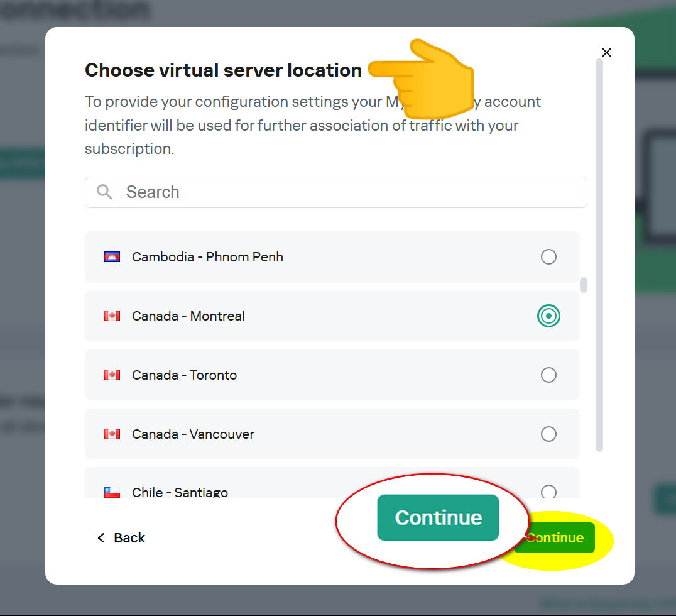
Task: Click the highlighted green Continue button
Action: 556,538
